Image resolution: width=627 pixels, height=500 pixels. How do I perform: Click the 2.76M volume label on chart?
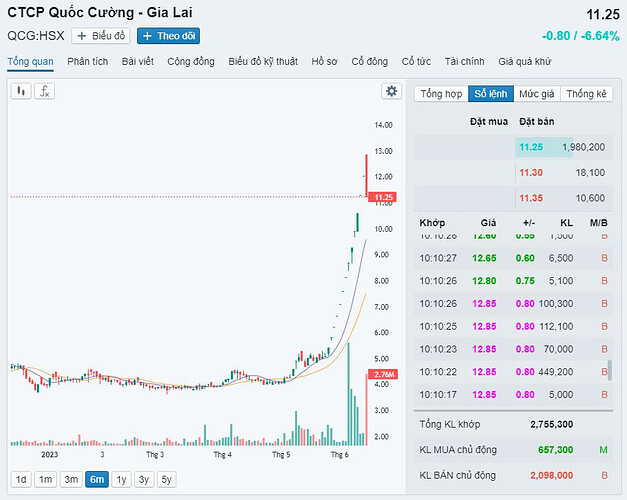(384, 374)
